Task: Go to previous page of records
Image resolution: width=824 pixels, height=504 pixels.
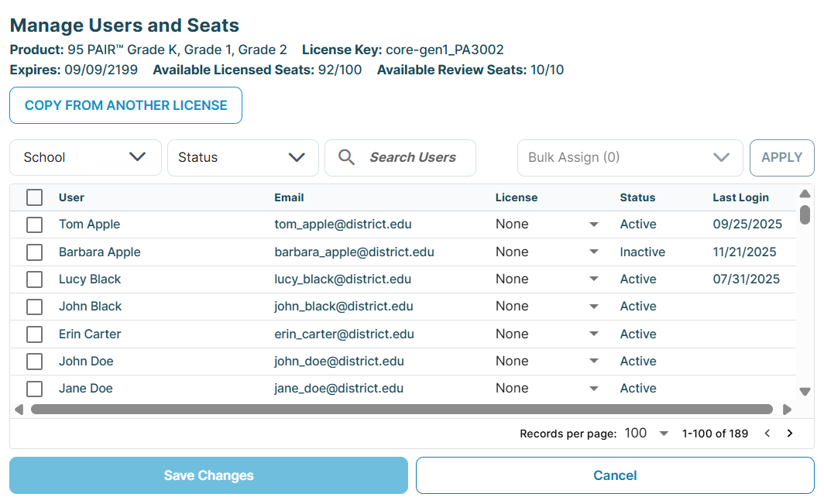Action: tap(767, 434)
